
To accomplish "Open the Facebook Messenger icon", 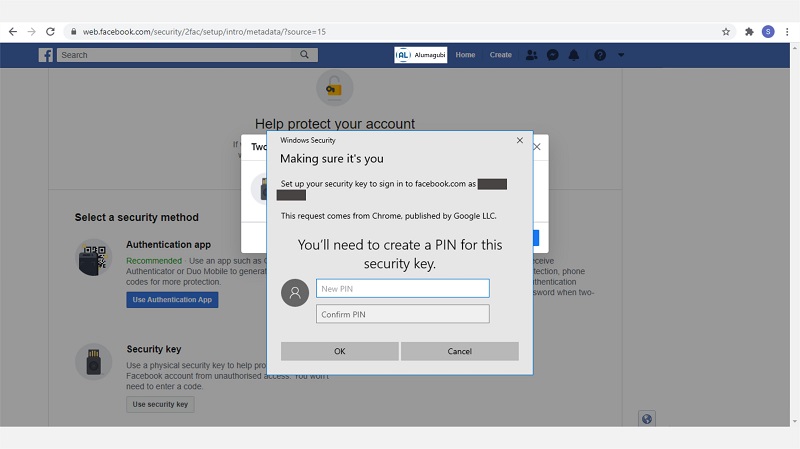I will click(x=553, y=55).
